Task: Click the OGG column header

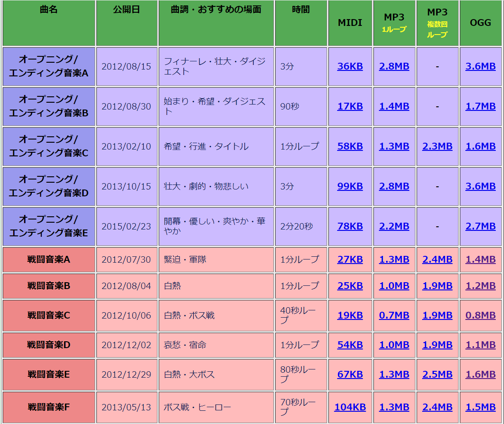Action: pos(480,23)
